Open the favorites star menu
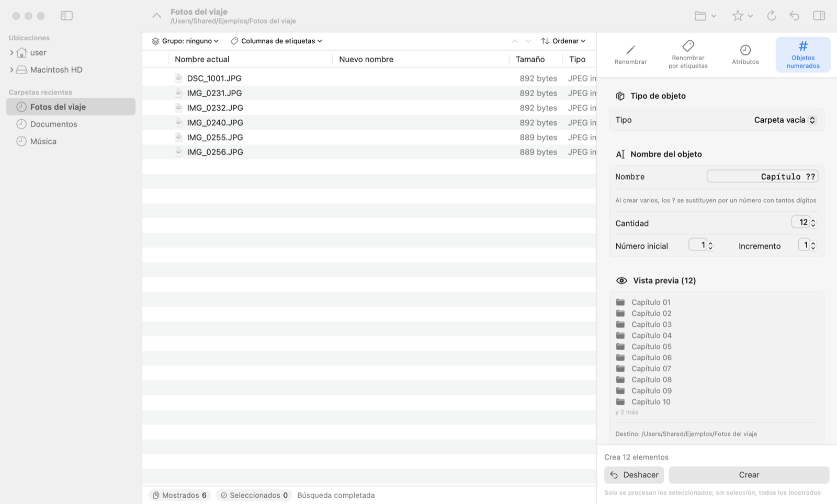837x504 pixels. [x=742, y=16]
